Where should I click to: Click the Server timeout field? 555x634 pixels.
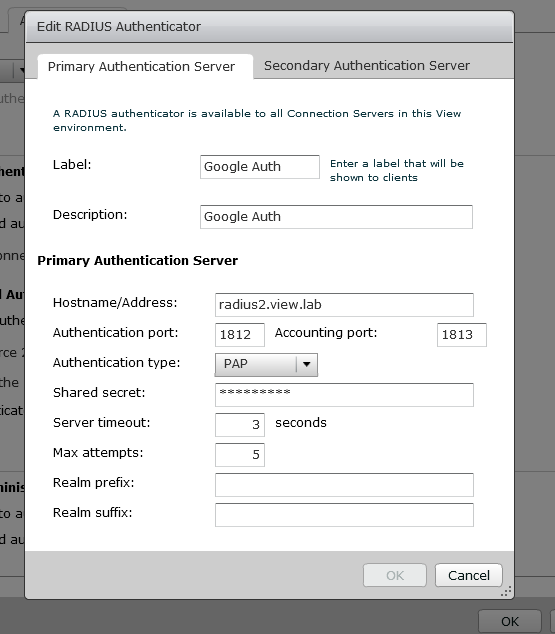pyautogui.click(x=240, y=425)
